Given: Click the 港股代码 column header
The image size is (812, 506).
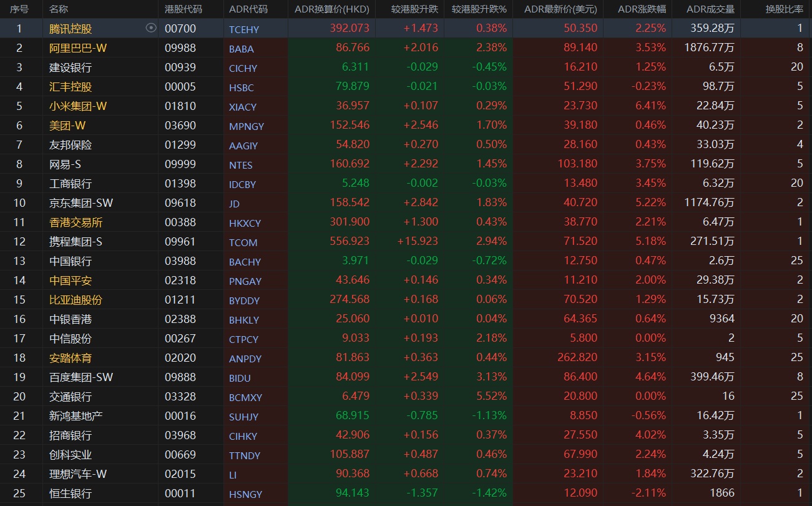Looking at the screenshot, I should pos(183,9).
